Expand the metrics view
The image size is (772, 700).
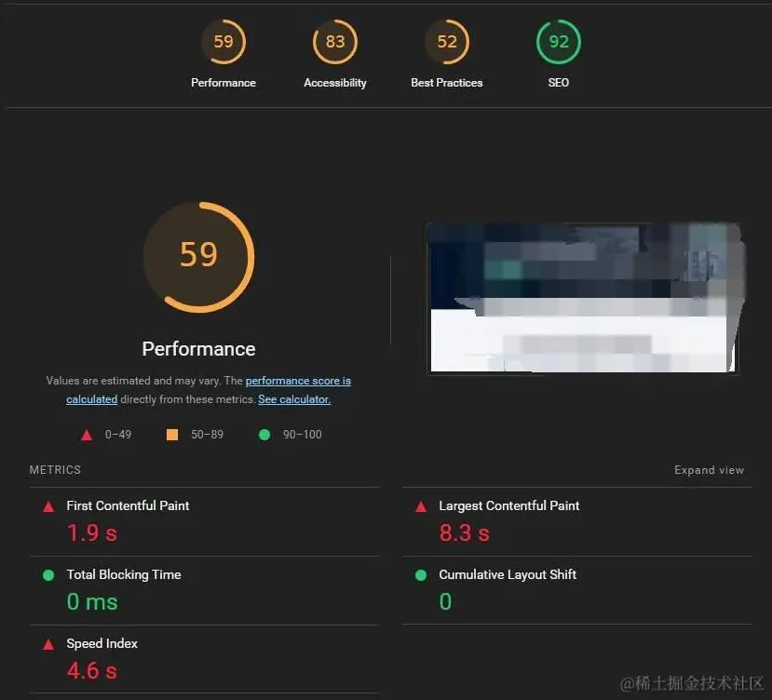pos(709,470)
